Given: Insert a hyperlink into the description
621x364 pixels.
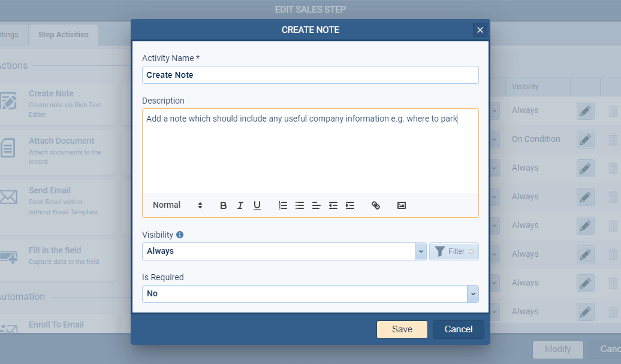Looking at the screenshot, I should point(376,205).
